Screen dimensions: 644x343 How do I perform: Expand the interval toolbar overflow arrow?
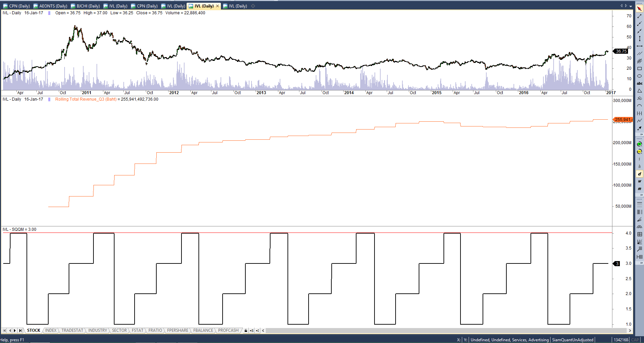[x=641, y=195]
